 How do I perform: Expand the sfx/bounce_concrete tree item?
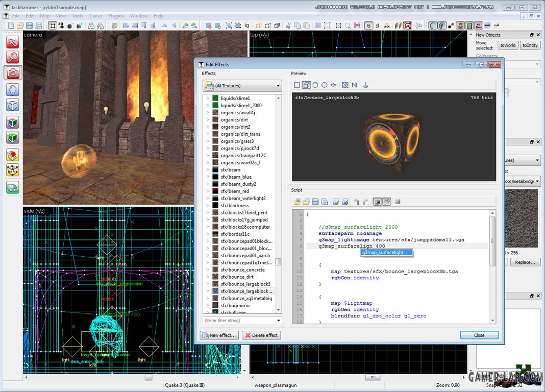[x=208, y=269]
